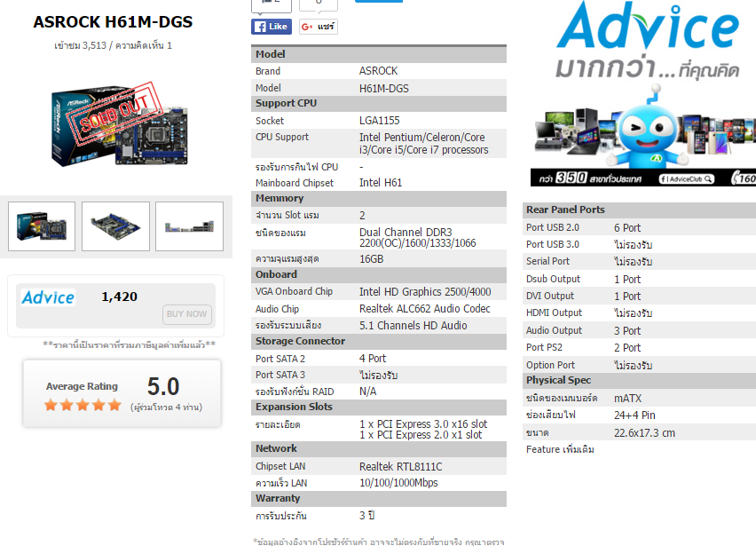Select the bare motherboard thumbnail

pos(115,226)
